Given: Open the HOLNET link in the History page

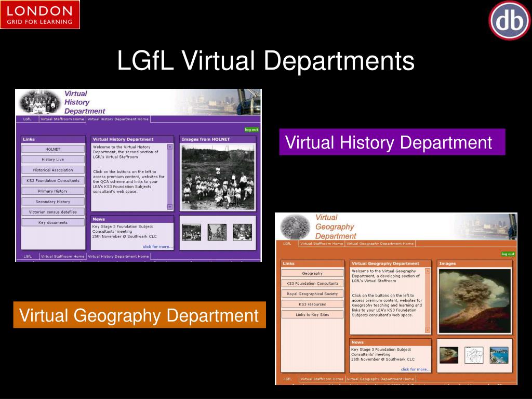Looking at the screenshot, I should click(53, 149).
